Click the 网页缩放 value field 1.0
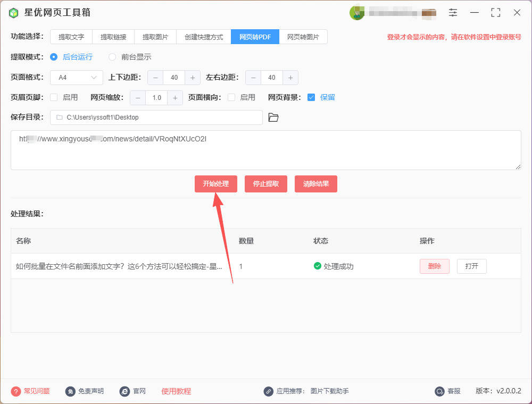Image resolution: width=532 pixels, height=404 pixels. (x=156, y=98)
